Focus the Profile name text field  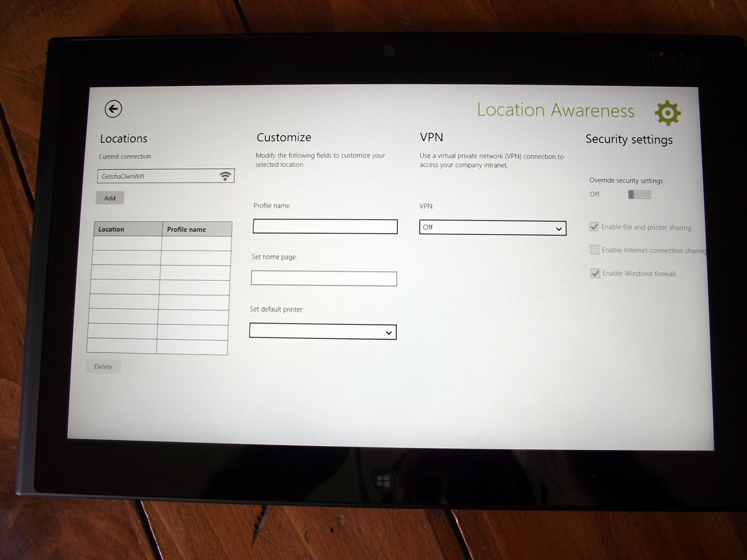[325, 226]
